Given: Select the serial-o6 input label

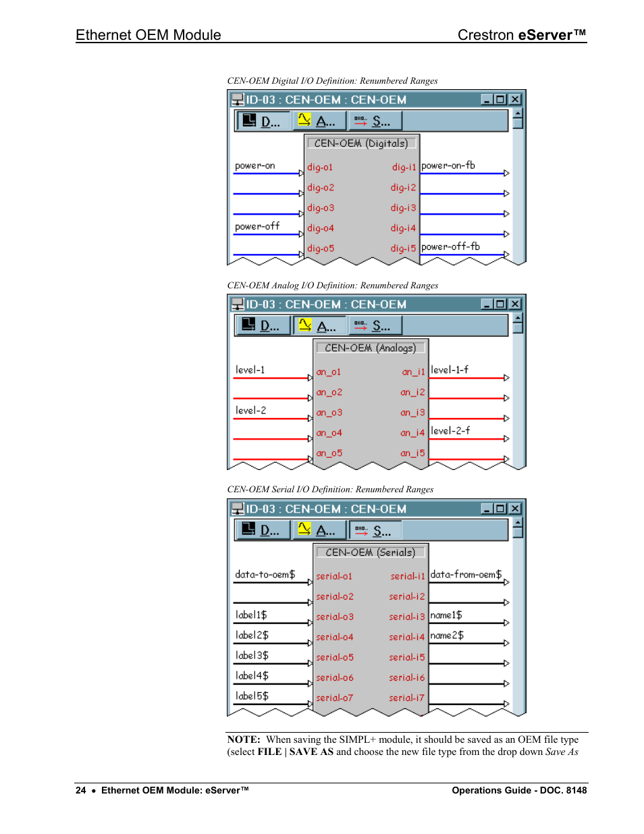Looking at the screenshot, I should tap(335, 678).
